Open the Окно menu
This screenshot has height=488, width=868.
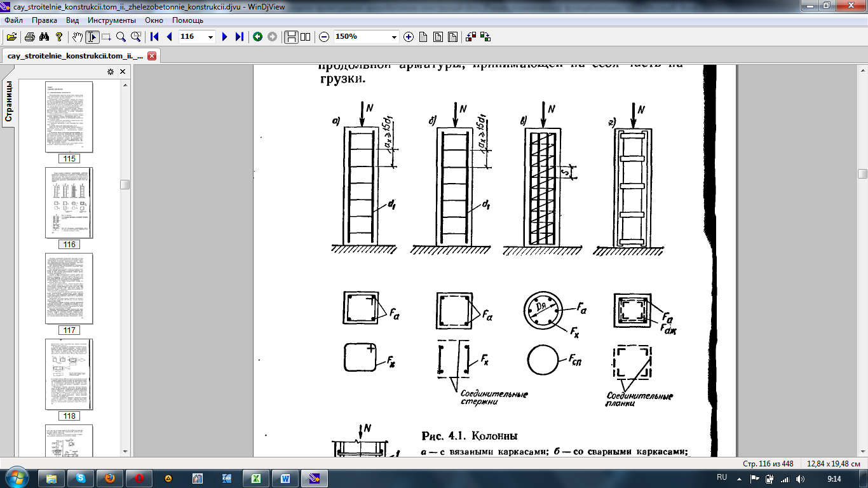154,20
